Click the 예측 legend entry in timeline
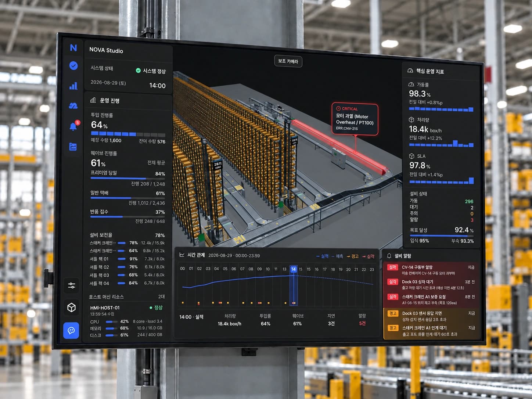This screenshot has height=399, width=532. pos(337,256)
